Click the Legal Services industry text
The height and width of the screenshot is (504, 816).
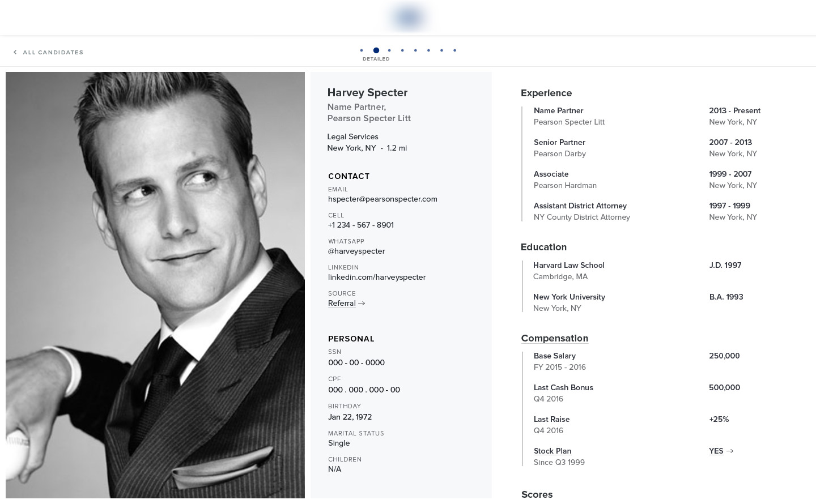pyautogui.click(x=352, y=136)
